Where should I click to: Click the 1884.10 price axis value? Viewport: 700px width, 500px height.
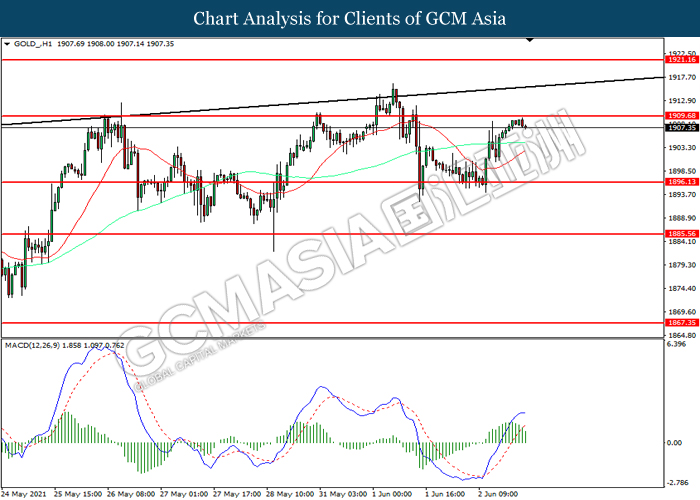[x=682, y=242]
